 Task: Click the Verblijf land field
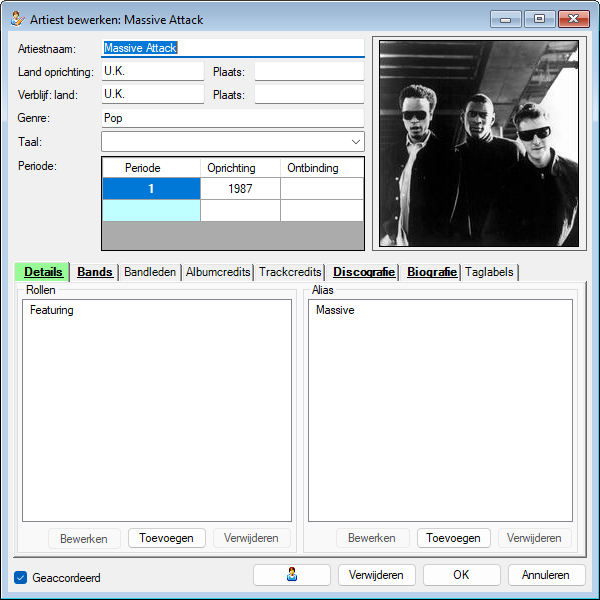pos(153,94)
